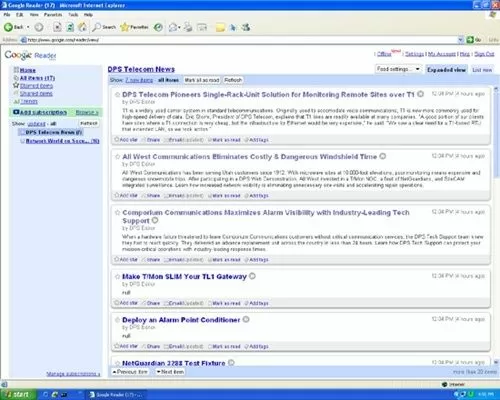Click Manage subscriptions link
The height and width of the screenshot is (400, 500).
[x=73, y=374]
